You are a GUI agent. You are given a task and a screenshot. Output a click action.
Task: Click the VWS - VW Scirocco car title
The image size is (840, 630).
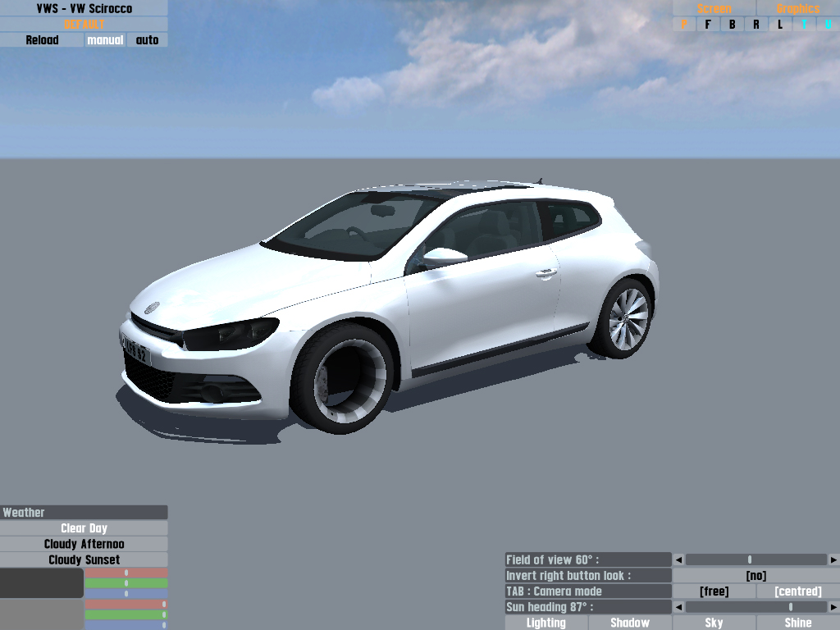pyautogui.click(x=84, y=8)
